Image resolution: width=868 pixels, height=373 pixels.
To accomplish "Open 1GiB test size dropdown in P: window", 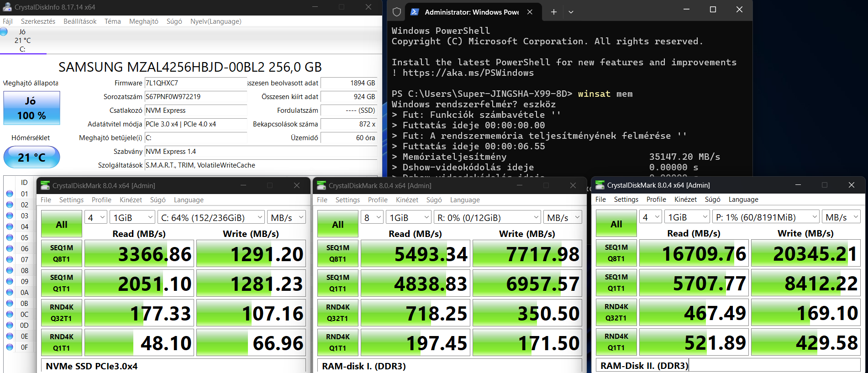I will tap(687, 217).
